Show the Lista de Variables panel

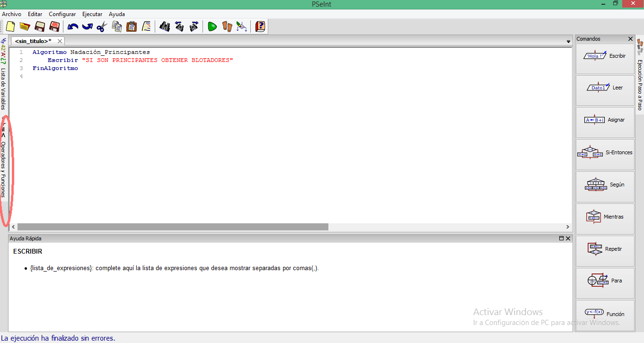pos(4,88)
